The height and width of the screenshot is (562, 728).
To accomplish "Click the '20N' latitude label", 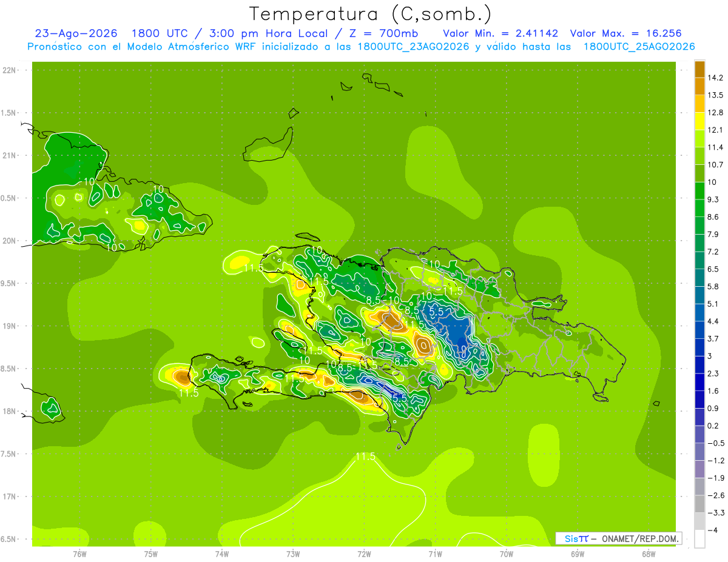I will pyautogui.click(x=10, y=241).
